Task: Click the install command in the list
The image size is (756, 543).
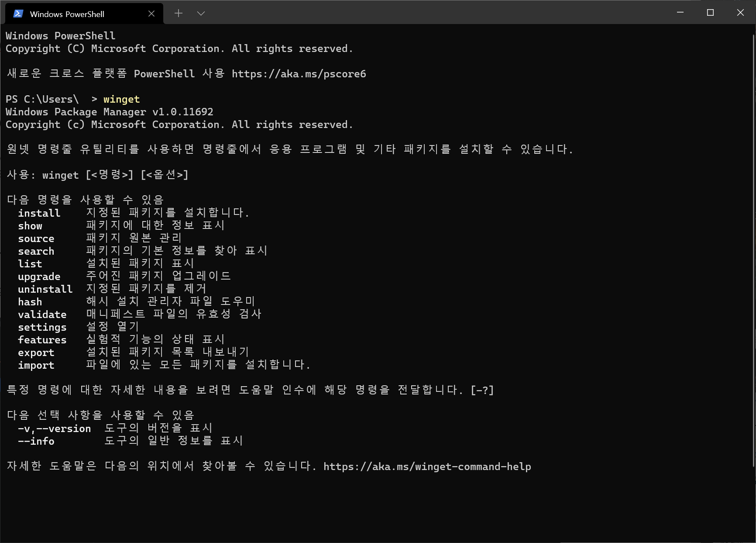Action: coord(39,213)
